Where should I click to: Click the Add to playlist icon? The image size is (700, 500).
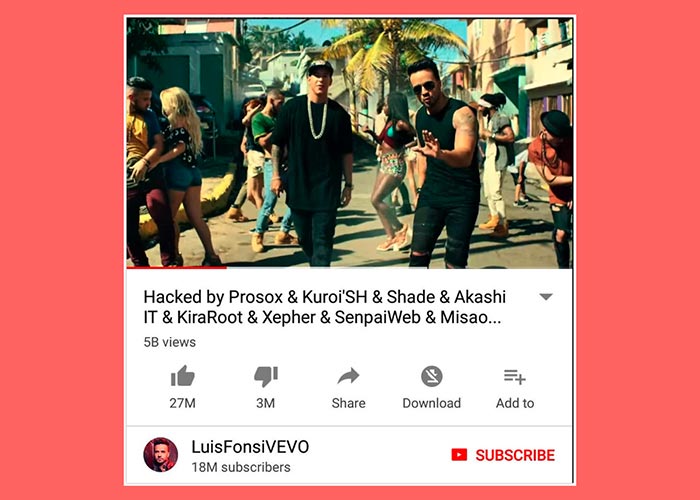pyautogui.click(x=515, y=377)
